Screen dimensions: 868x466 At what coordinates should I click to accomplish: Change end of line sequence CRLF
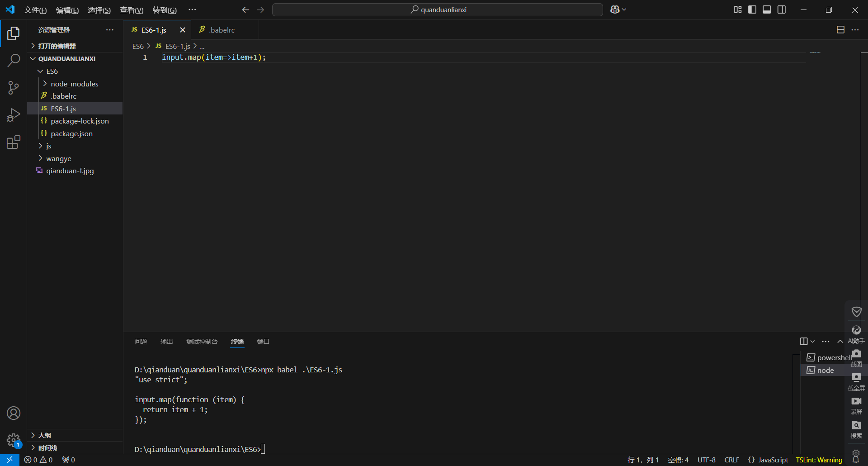coord(732,460)
